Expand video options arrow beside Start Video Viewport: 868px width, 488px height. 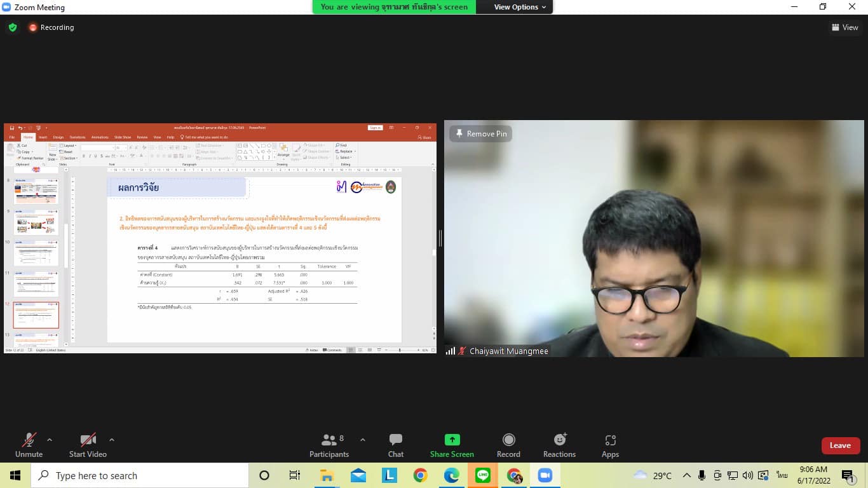pyautogui.click(x=112, y=440)
